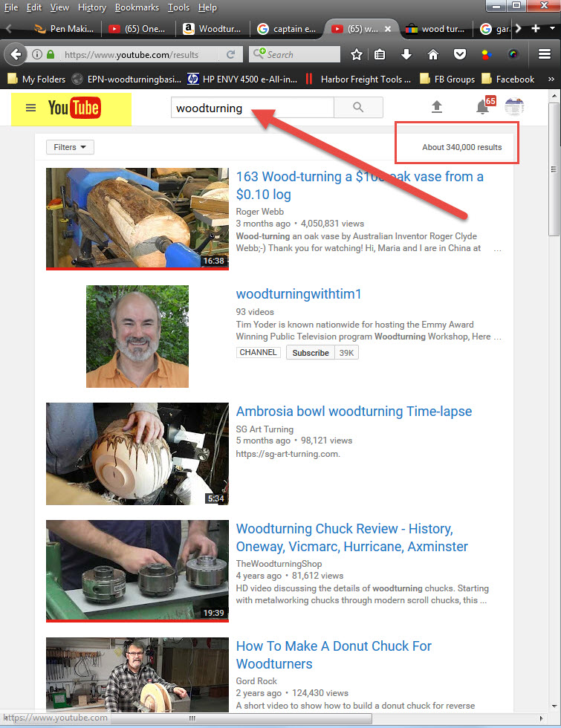Open the Ambrosia bowl video thumbnail
Image resolution: width=561 pixels, height=728 pixels.
coord(137,454)
